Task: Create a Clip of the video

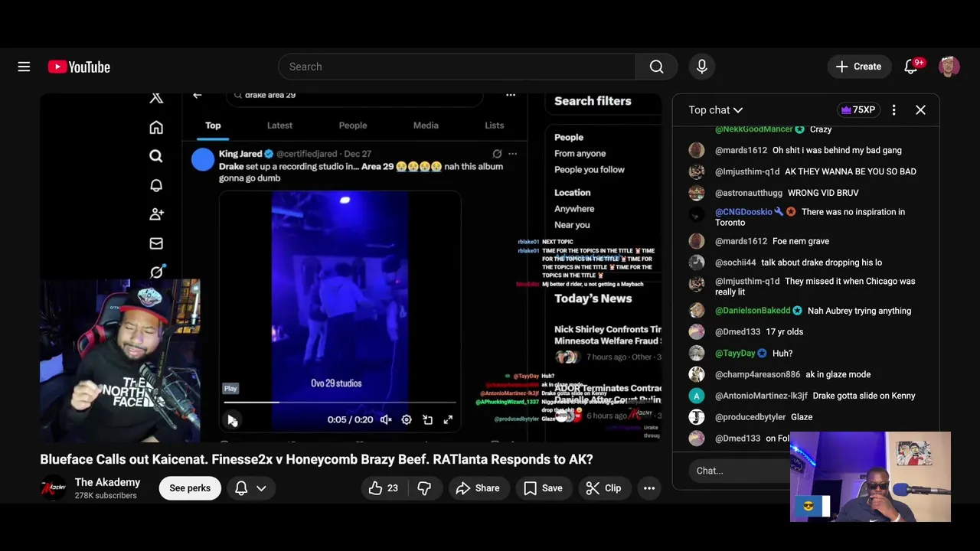Action: (x=603, y=488)
